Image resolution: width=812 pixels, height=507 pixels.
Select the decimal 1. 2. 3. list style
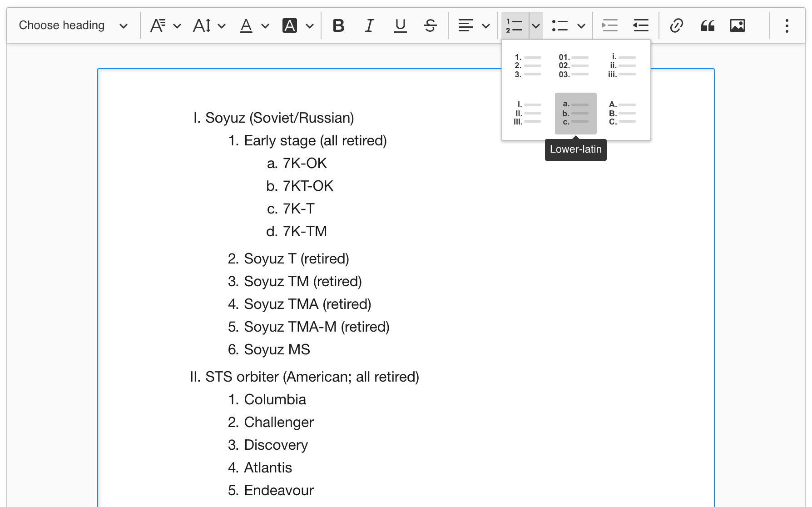[528, 66]
